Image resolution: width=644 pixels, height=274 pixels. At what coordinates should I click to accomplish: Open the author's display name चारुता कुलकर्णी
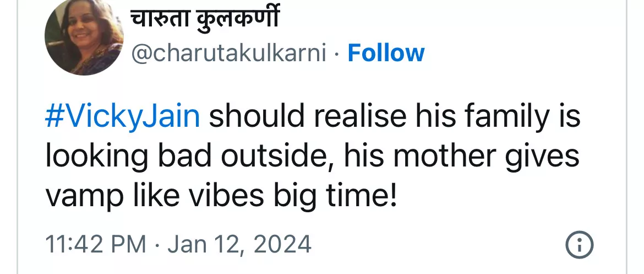(x=205, y=20)
